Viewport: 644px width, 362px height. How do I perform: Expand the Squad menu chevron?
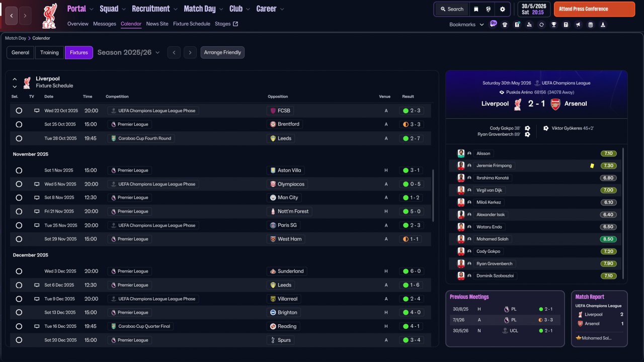123,9
